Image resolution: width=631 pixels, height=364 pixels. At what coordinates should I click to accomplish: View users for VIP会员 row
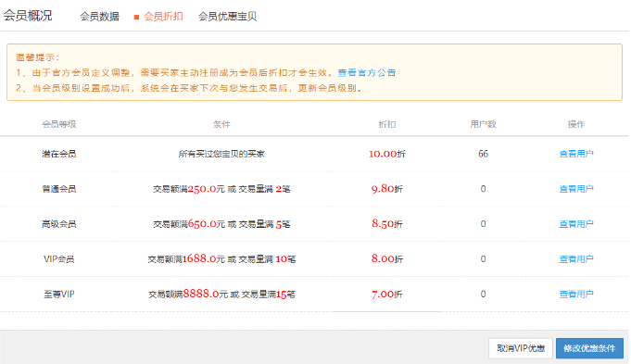click(x=576, y=259)
